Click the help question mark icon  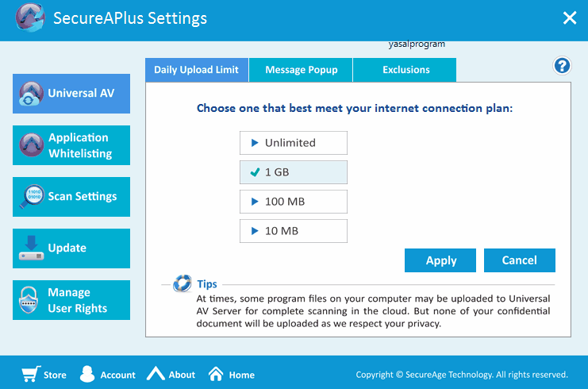(x=563, y=66)
